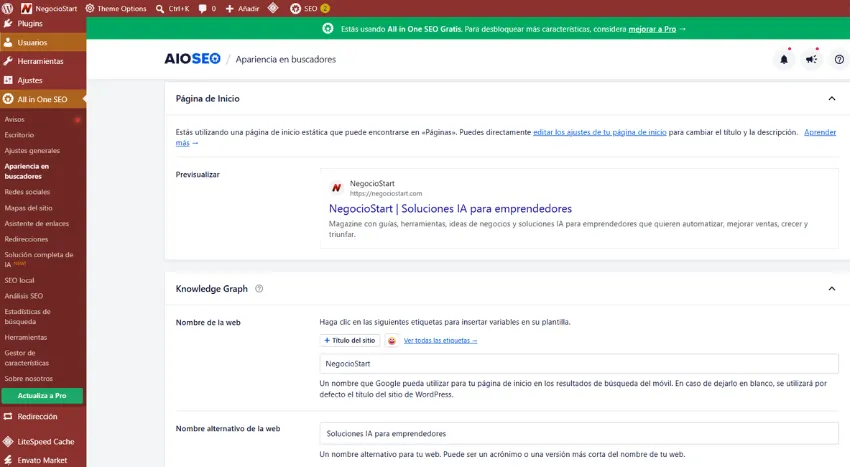This screenshot has height=467, width=850.
Task: Open Mapas del sitio submenu
Action: point(28,208)
